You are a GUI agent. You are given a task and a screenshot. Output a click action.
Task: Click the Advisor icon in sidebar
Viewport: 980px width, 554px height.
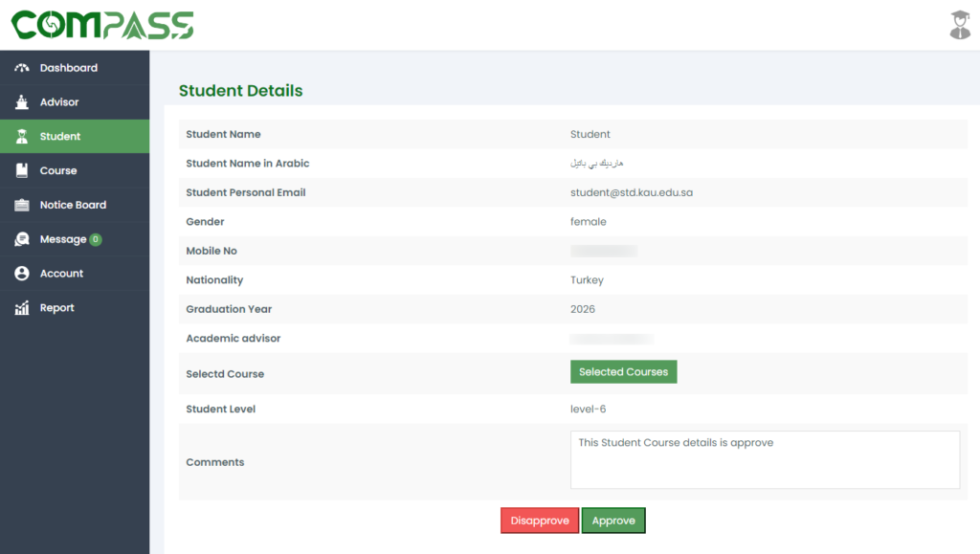[22, 102]
